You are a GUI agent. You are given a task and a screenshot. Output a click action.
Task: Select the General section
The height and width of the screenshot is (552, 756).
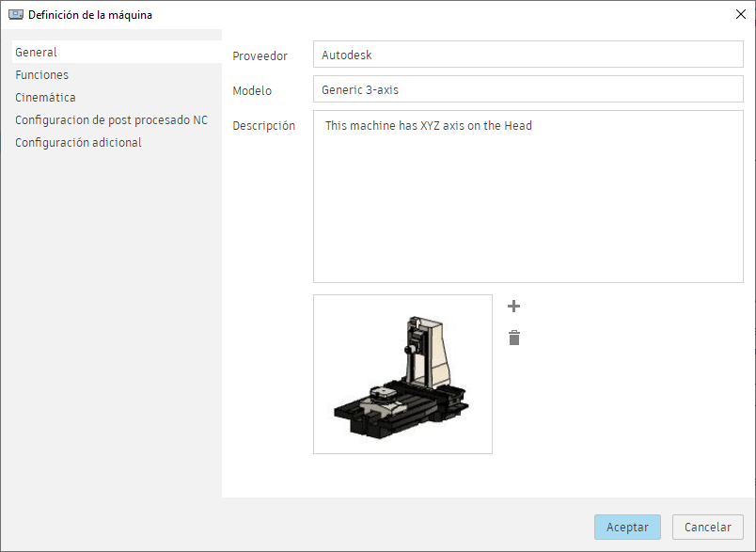click(117, 52)
